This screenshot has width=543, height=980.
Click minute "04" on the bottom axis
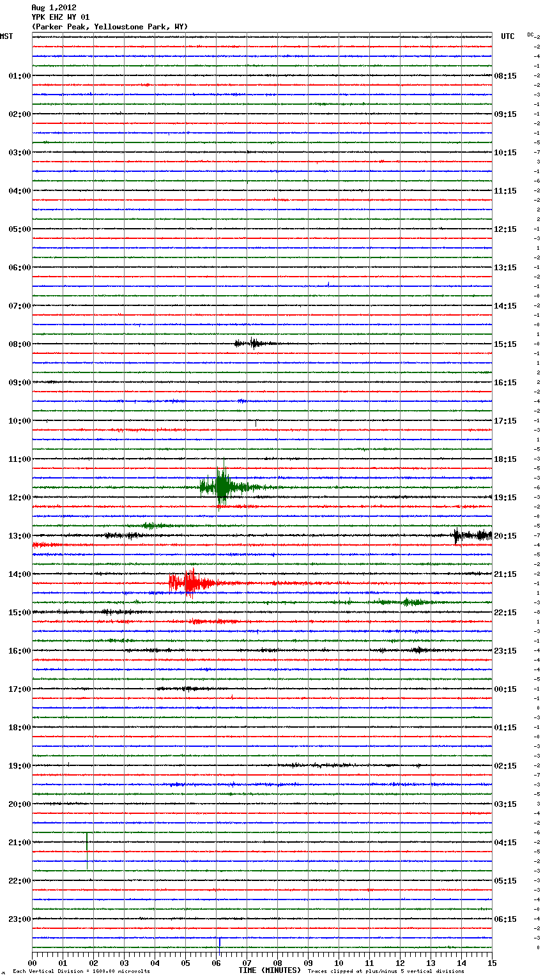155,963
